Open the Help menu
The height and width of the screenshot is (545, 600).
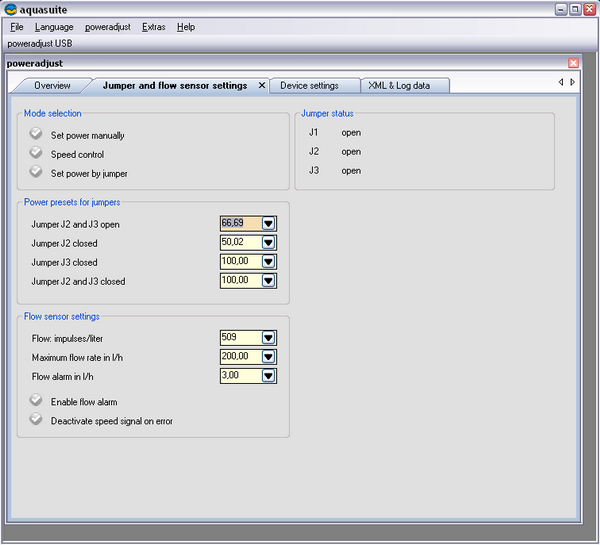click(186, 27)
